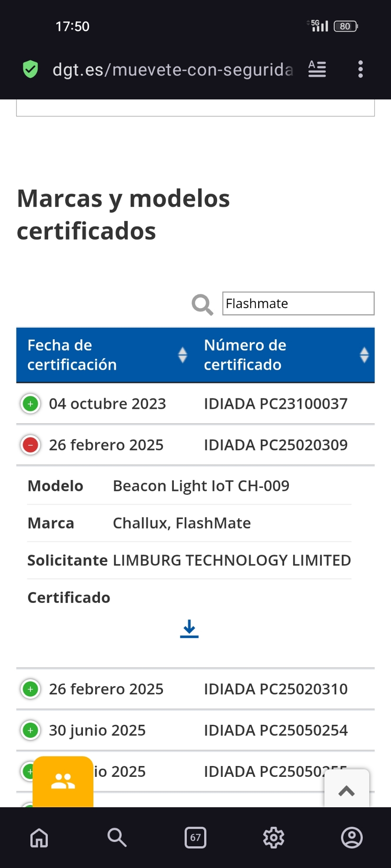Click the search magnifier beside Flashmate field

click(202, 304)
